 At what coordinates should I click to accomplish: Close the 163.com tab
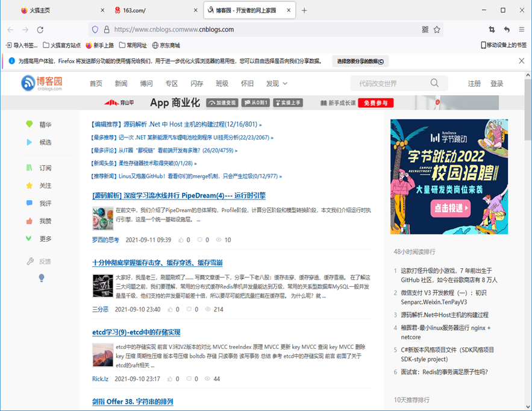point(195,10)
